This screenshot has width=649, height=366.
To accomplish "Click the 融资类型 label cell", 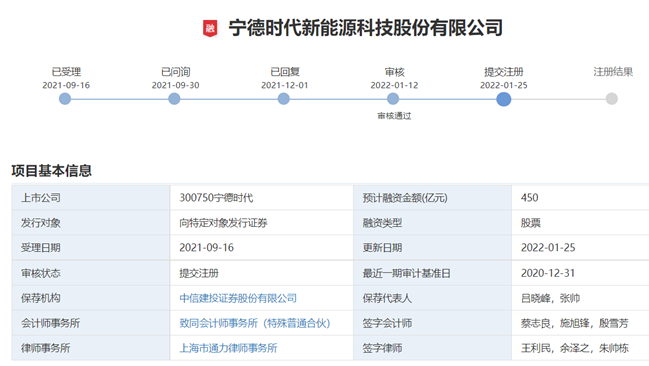I will coord(433,223).
